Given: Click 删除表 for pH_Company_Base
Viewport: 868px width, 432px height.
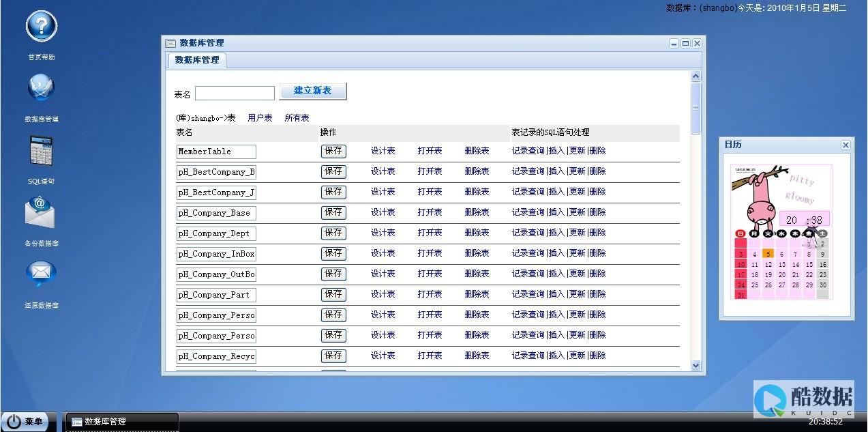Looking at the screenshot, I should [x=477, y=212].
